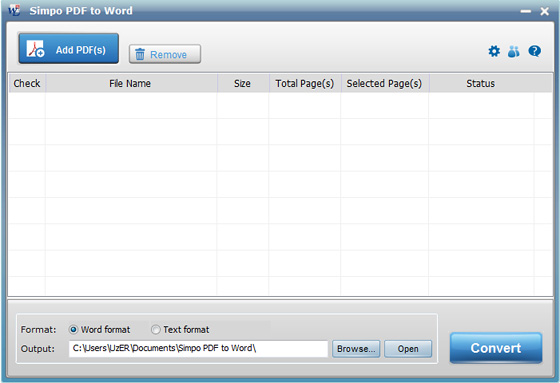Click the Remove button with trash icon
The width and height of the screenshot is (560, 383).
pos(165,54)
